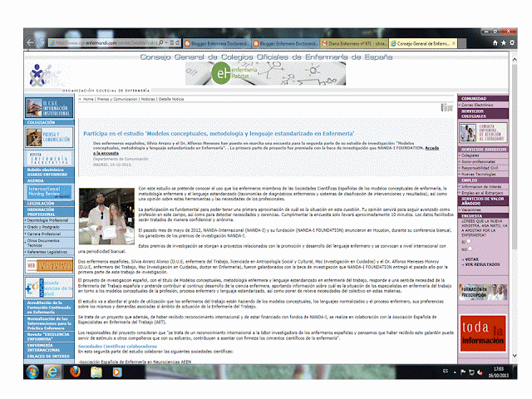Refresh the page using the reload icon
The image size is (532, 399).
(177, 42)
